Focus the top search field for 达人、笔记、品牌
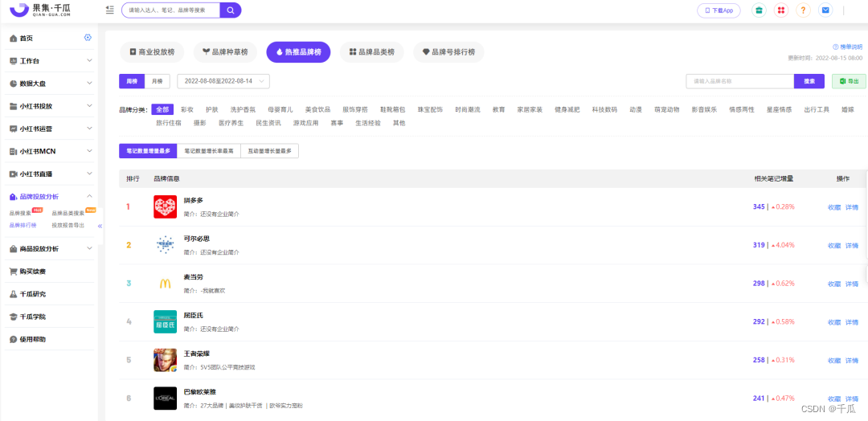Viewport: 868px width, 421px height. coord(170,10)
